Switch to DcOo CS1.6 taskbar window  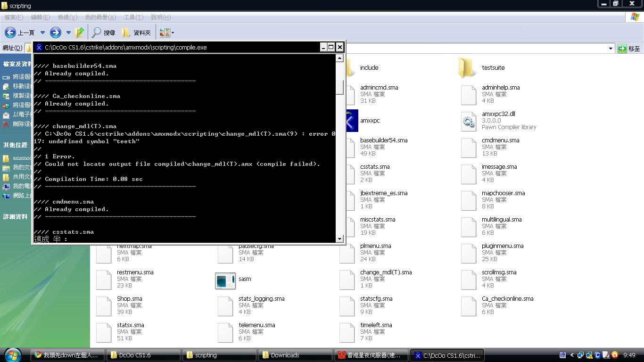[143, 355]
